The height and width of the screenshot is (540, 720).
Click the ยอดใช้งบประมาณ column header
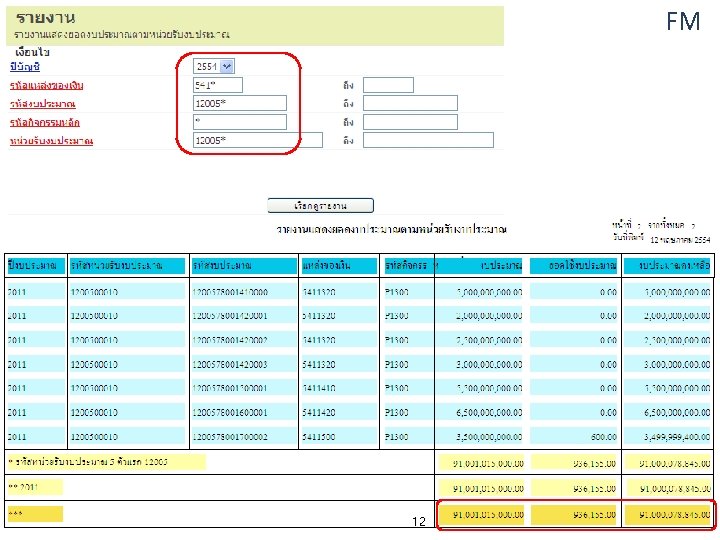pyautogui.click(x=574, y=265)
